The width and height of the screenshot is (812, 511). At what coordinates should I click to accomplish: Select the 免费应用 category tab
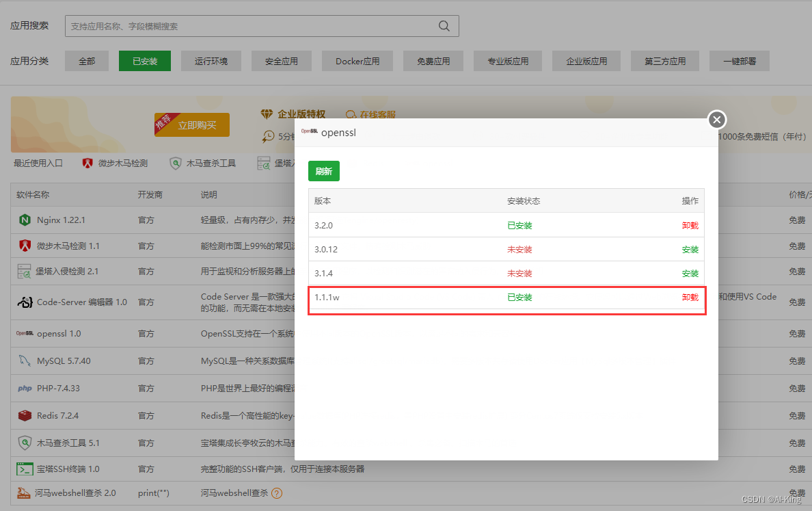pos(433,61)
